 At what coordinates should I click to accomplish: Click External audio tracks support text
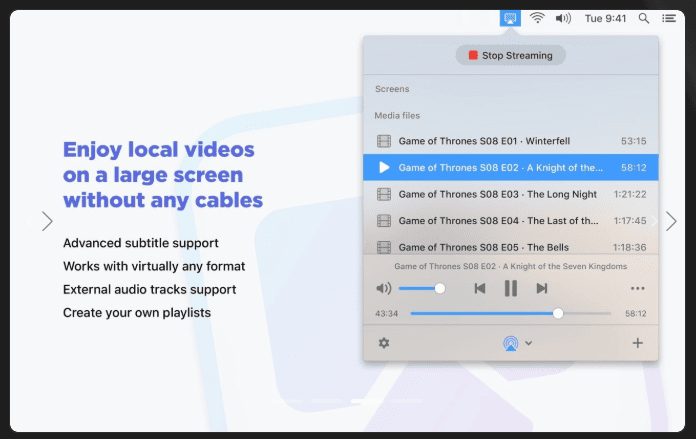coord(150,289)
